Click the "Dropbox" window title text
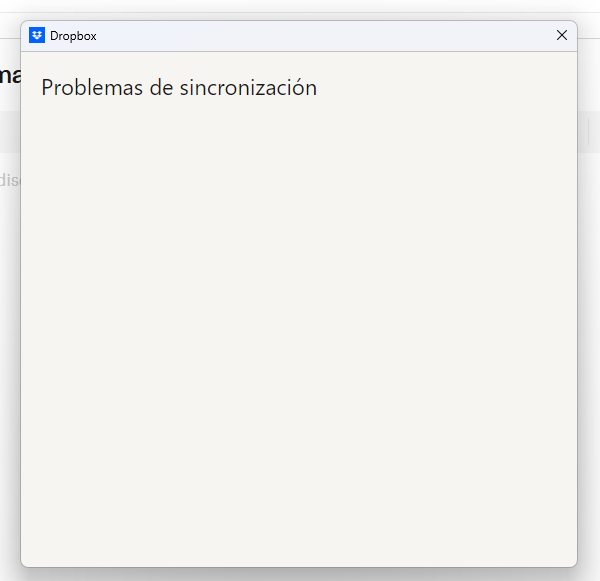The height and width of the screenshot is (581, 600). [x=73, y=36]
